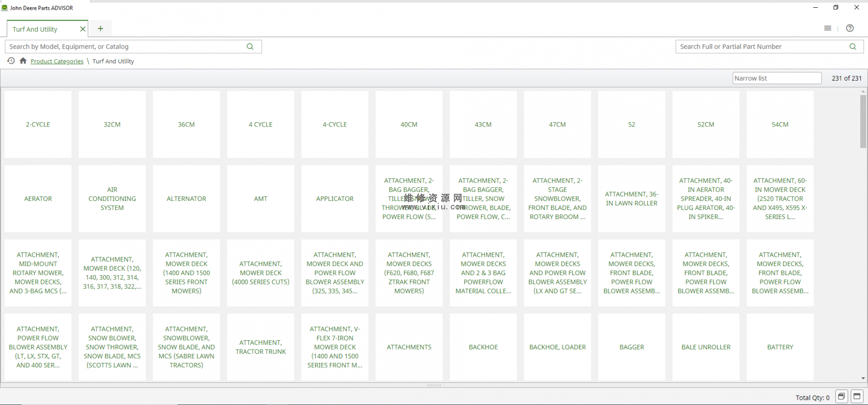Open the BACKHOE, LOADER category

pyautogui.click(x=558, y=347)
